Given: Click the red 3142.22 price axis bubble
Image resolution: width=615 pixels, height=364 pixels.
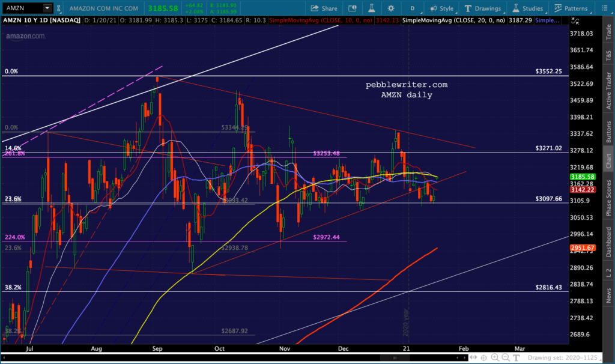Looking at the screenshot, I should pyautogui.click(x=583, y=189).
